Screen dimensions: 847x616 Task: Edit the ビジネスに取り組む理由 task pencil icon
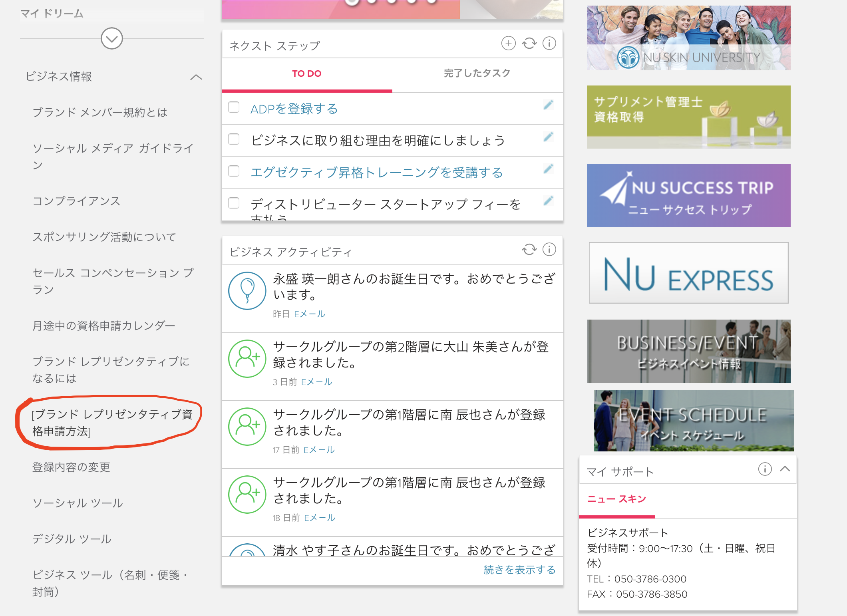(548, 137)
